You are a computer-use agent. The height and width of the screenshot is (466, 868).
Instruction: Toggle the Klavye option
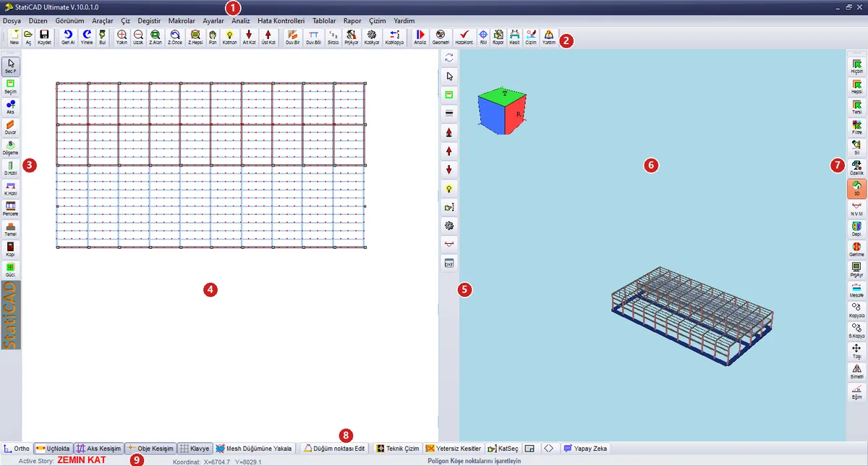(x=194, y=449)
